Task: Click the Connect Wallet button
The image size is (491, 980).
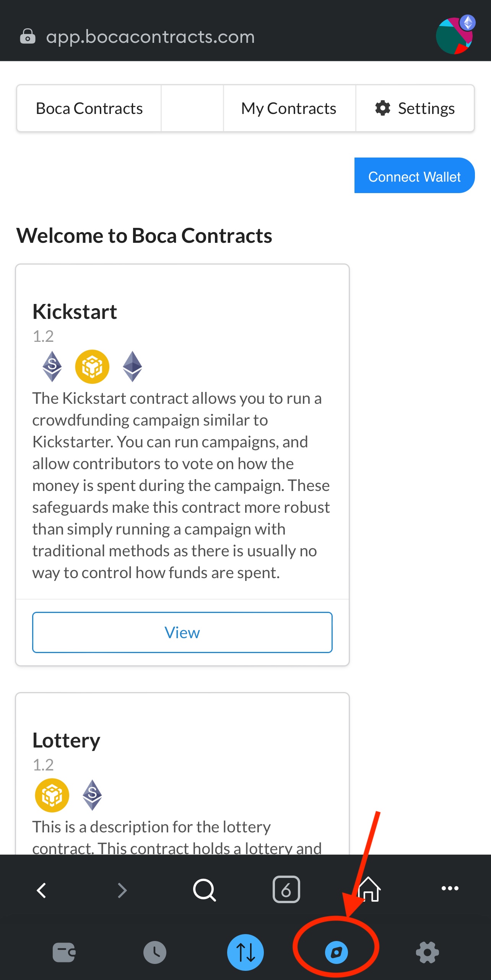Action: pyautogui.click(x=415, y=175)
